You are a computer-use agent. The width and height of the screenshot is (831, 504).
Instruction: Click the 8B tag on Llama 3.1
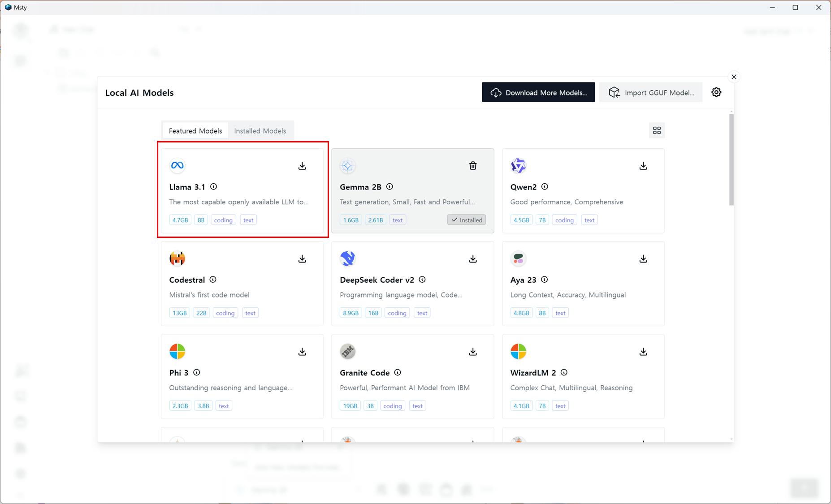(x=201, y=220)
